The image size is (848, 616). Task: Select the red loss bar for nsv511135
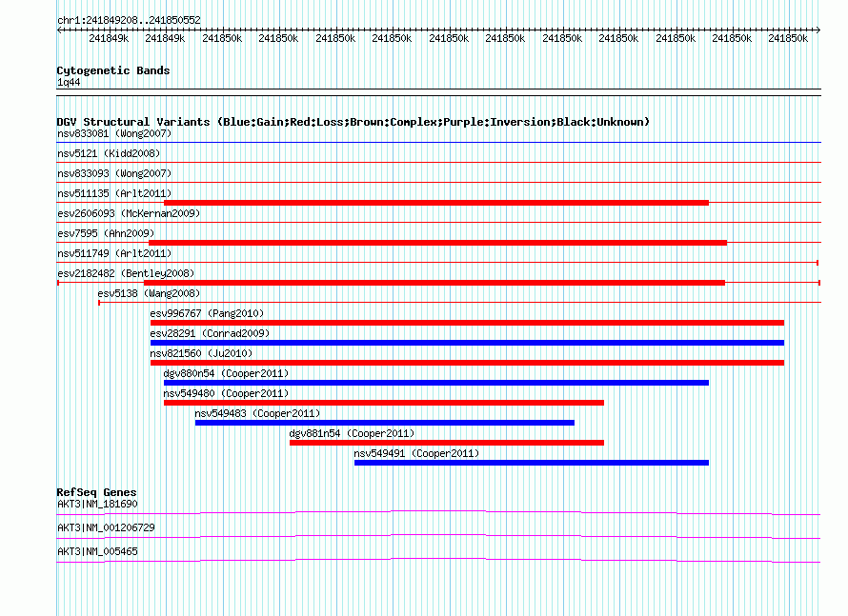436,203
